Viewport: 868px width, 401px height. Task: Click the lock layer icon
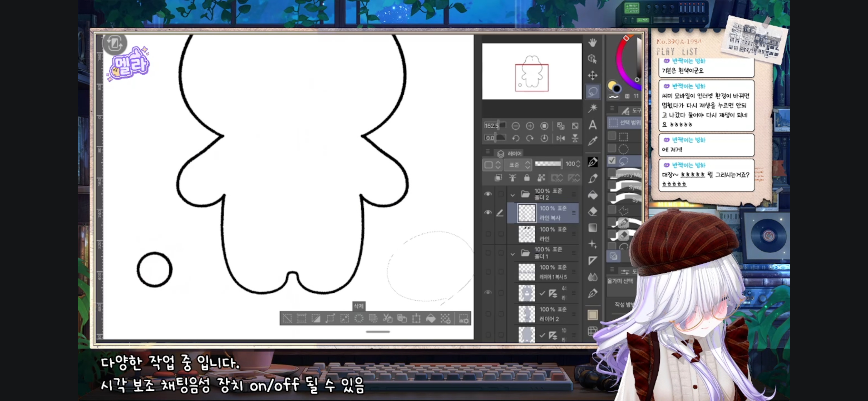(x=527, y=178)
